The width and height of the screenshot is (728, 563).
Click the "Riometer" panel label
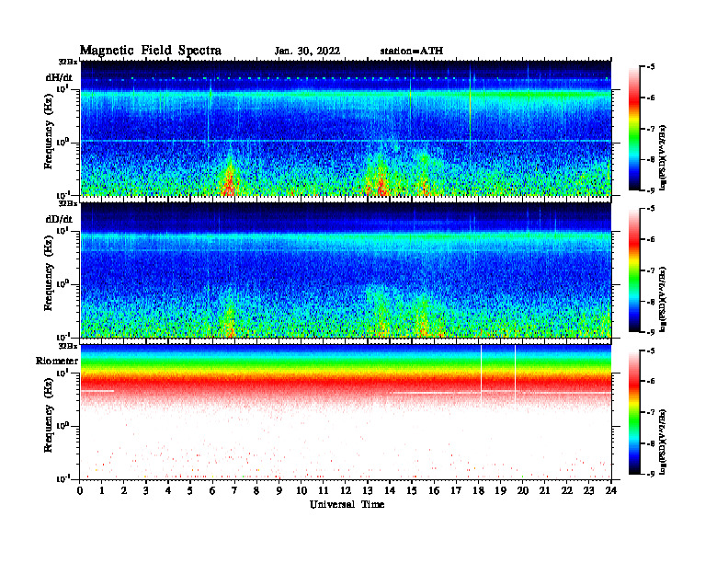(57, 361)
